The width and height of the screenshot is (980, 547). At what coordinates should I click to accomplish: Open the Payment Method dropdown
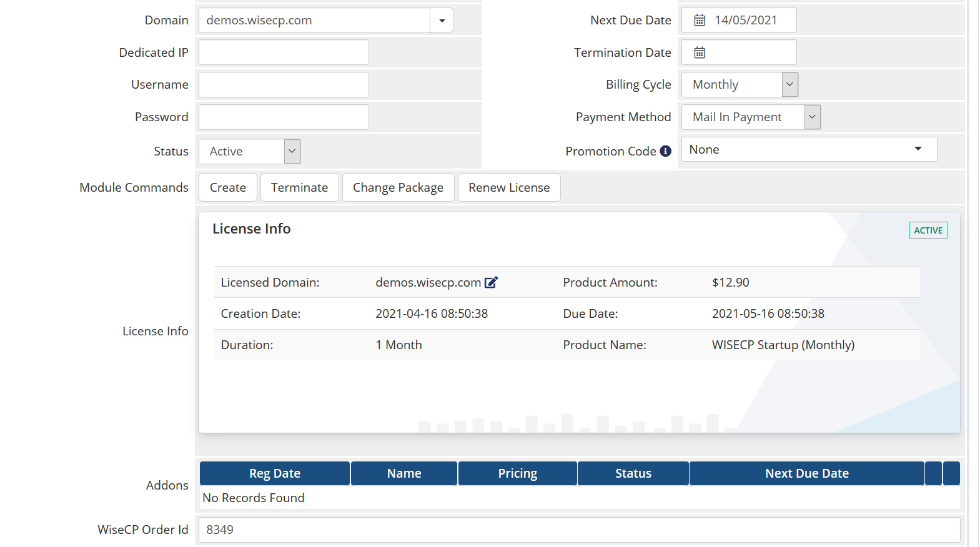751,117
